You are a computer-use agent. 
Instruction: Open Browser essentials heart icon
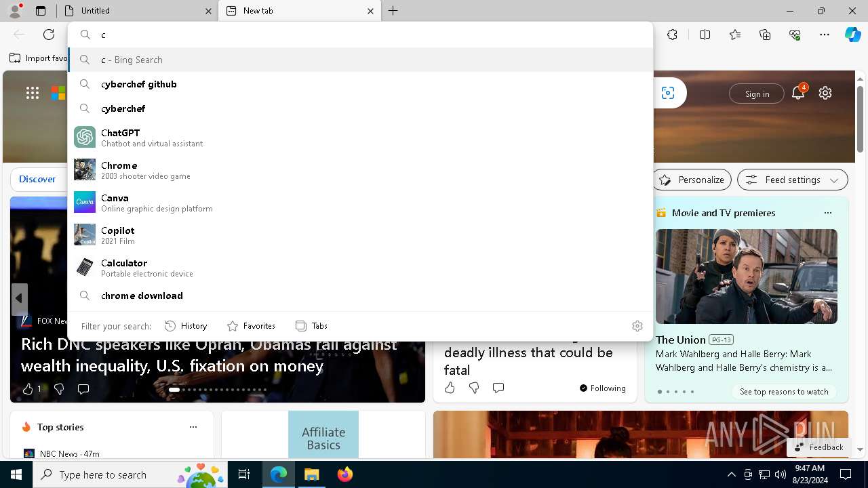tap(795, 35)
